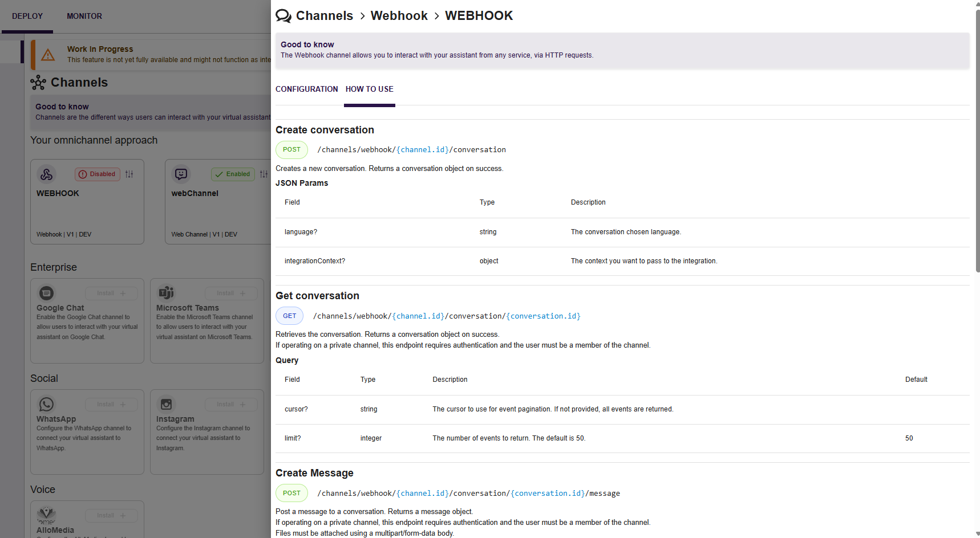Click first breadcrumb chevron after Channels
This screenshot has height=538, width=980.
point(362,16)
